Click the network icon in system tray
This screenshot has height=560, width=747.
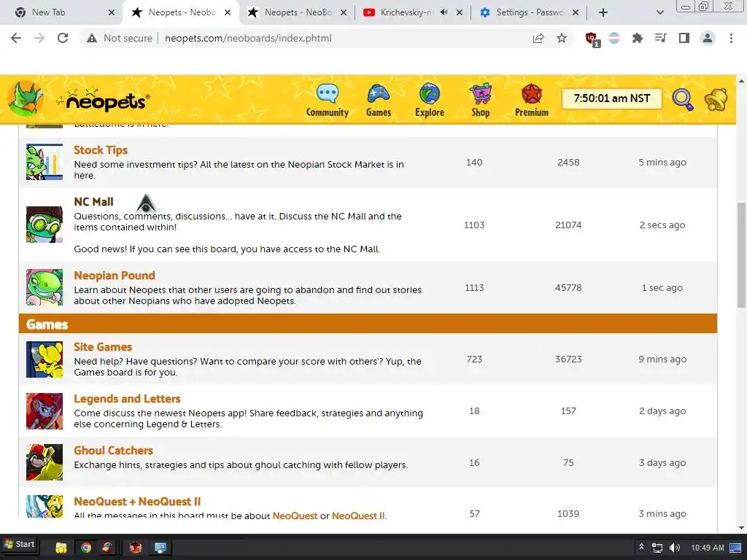pos(657,548)
